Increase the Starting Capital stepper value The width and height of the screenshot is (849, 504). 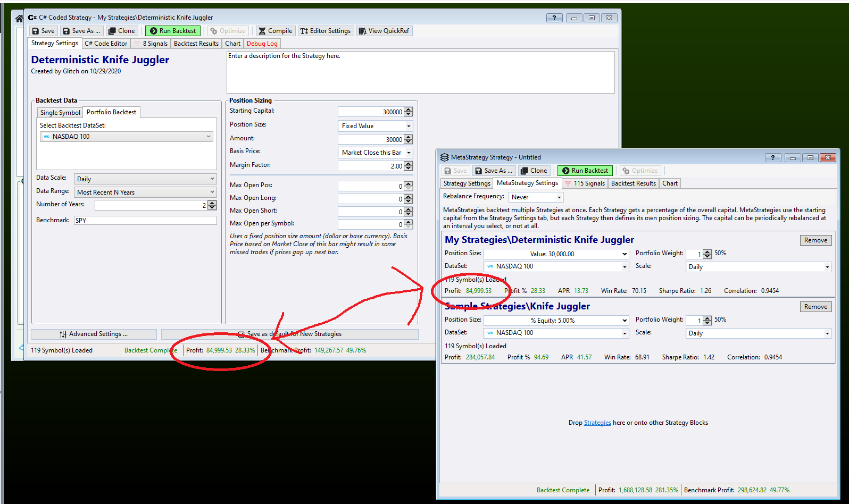(408, 110)
